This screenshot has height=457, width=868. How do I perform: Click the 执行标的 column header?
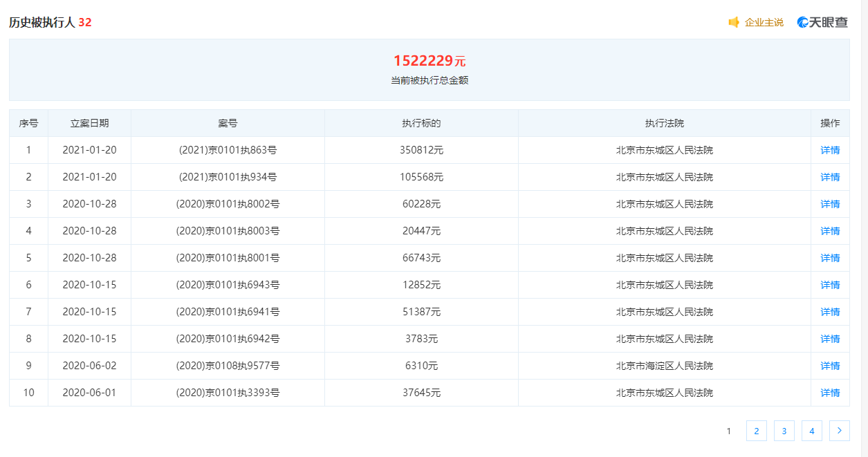tap(421, 123)
